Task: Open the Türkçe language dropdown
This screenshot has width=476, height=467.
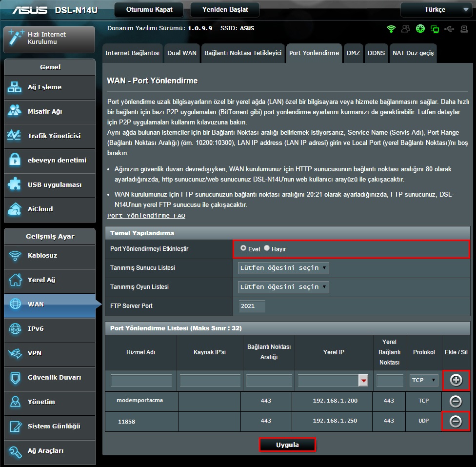Action: click(x=436, y=9)
